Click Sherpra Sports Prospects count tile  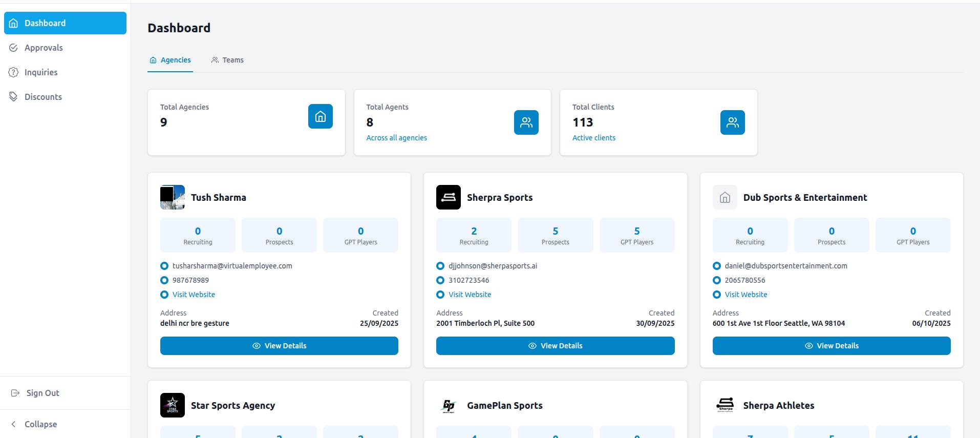[556, 235]
